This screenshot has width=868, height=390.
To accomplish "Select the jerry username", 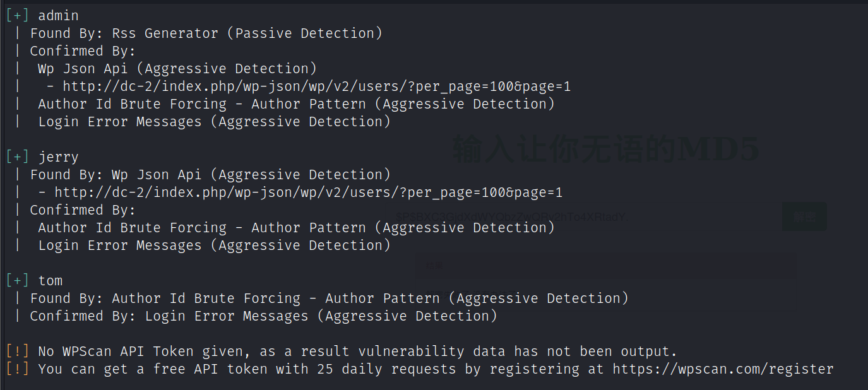I will (59, 157).
